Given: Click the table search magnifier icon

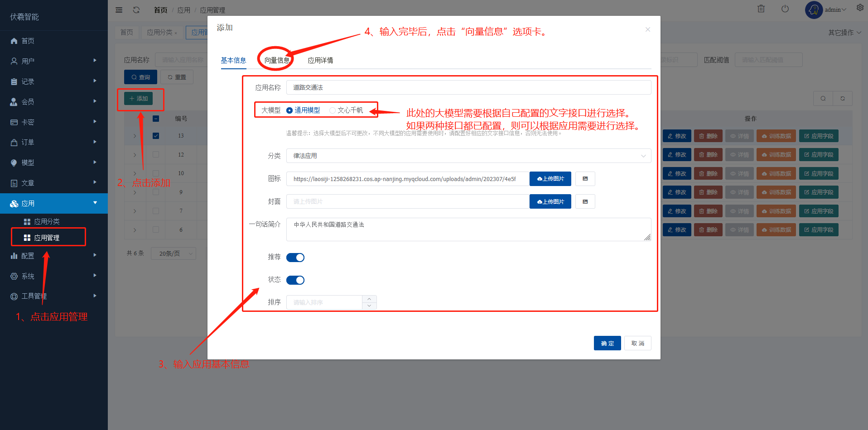Looking at the screenshot, I should [x=823, y=98].
